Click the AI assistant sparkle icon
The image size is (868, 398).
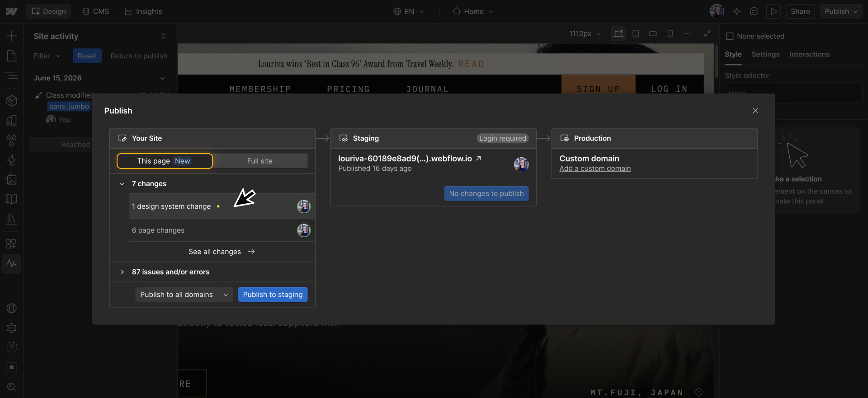[x=736, y=11]
